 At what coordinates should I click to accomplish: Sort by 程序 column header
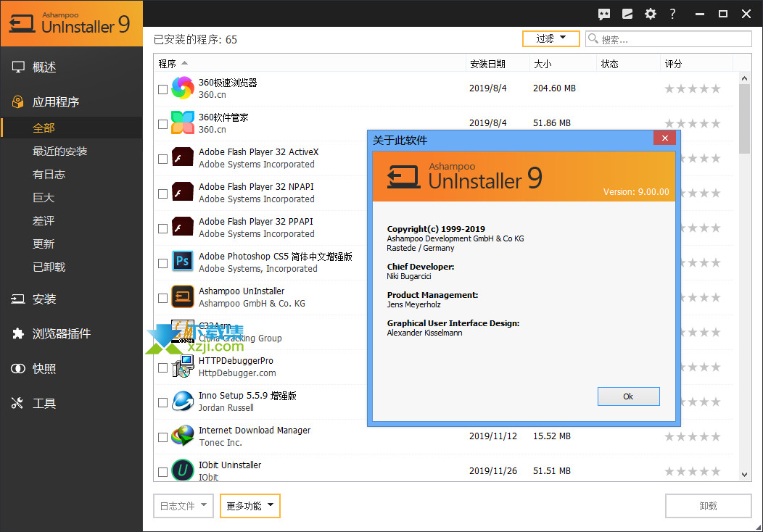310,64
